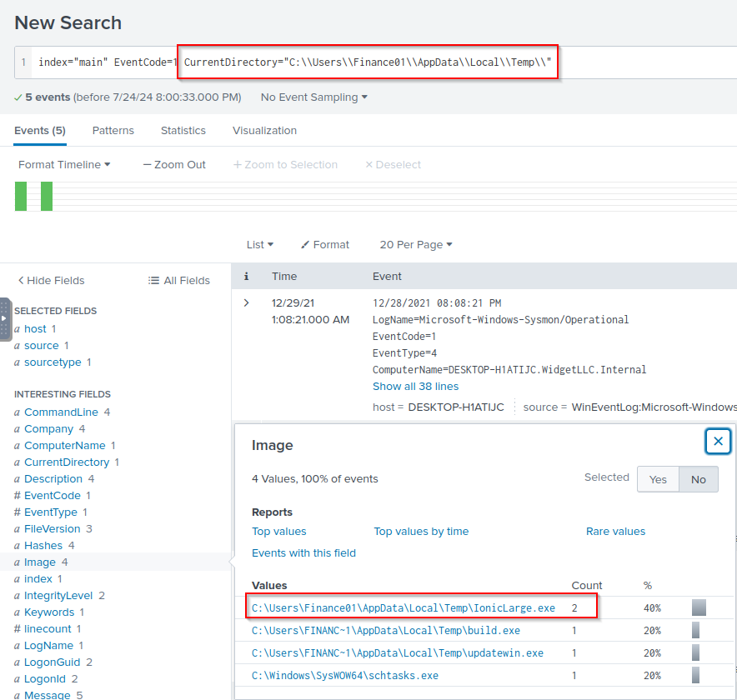Switch to the Patterns tab
The width and height of the screenshot is (737, 700).
113,131
